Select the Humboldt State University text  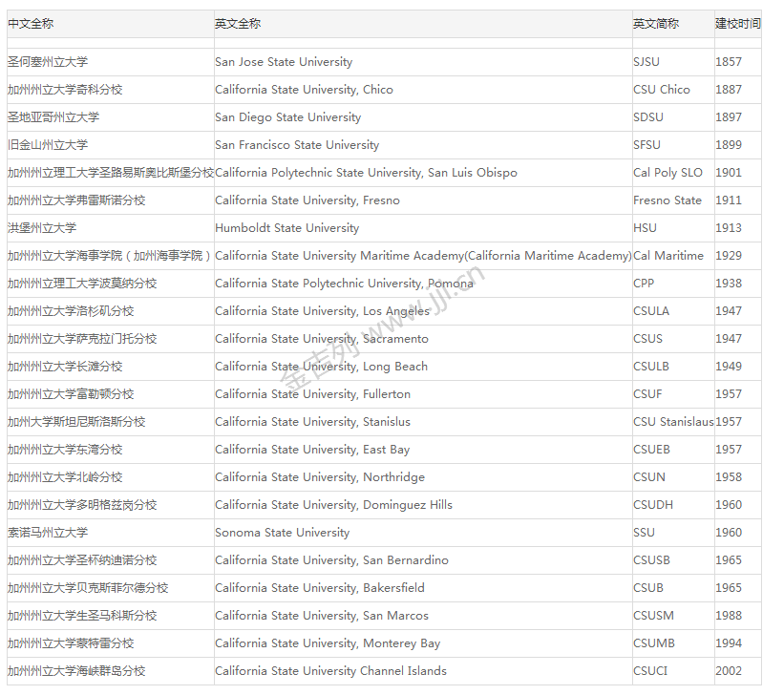[286, 228]
